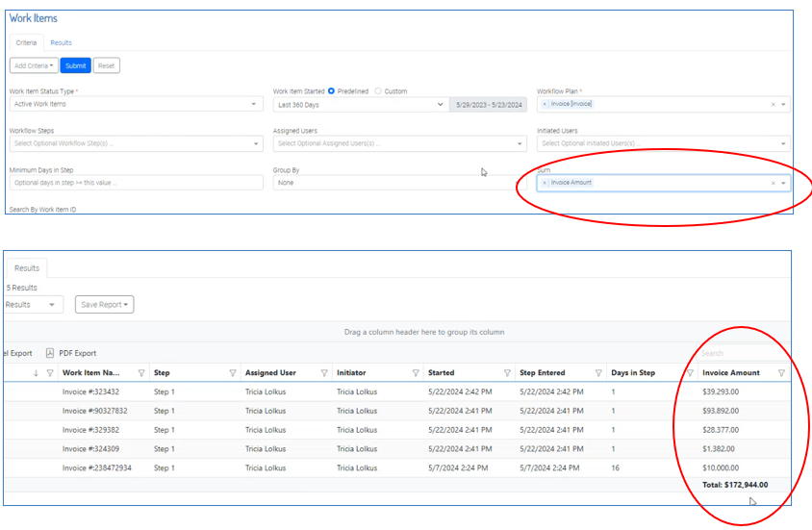Open filter for Step Entered column
This screenshot has width=812, height=530.
coord(598,372)
